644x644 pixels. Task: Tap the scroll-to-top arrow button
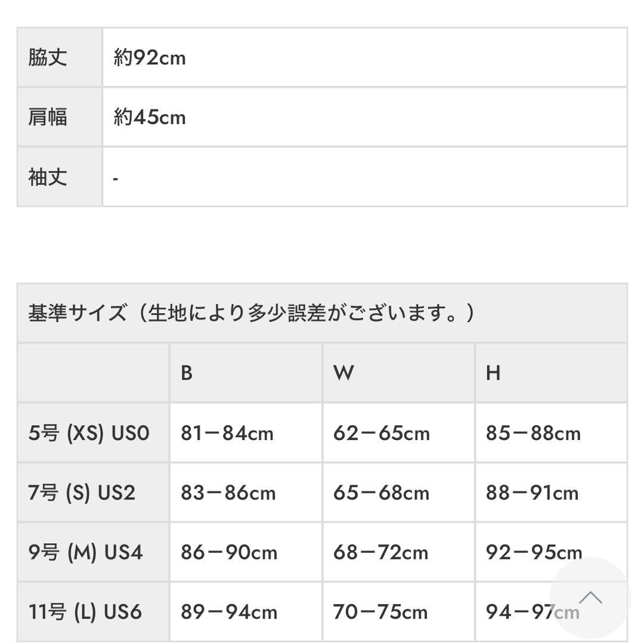[590, 597]
